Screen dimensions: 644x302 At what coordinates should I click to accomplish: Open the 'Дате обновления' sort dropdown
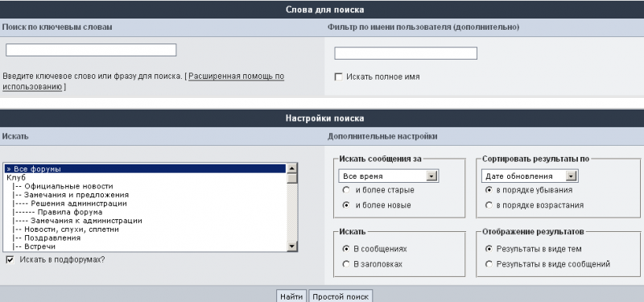pyautogui.click(x=530, y=176)
